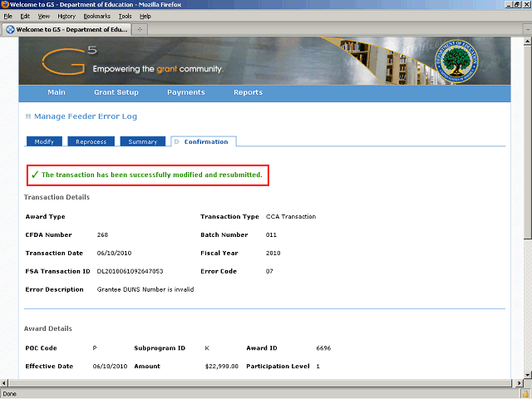
Task: Go to Main in navigation bar
Action: pyautogui.click(x=57, y=92)
